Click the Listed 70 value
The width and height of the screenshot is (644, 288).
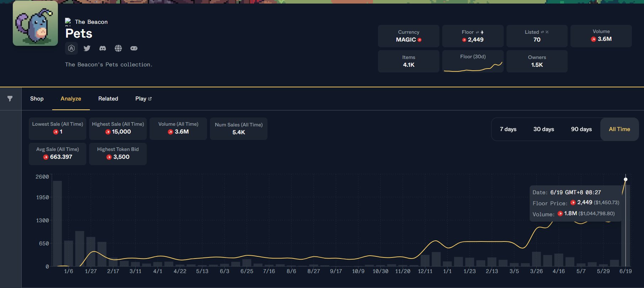(x=537, y=40)
